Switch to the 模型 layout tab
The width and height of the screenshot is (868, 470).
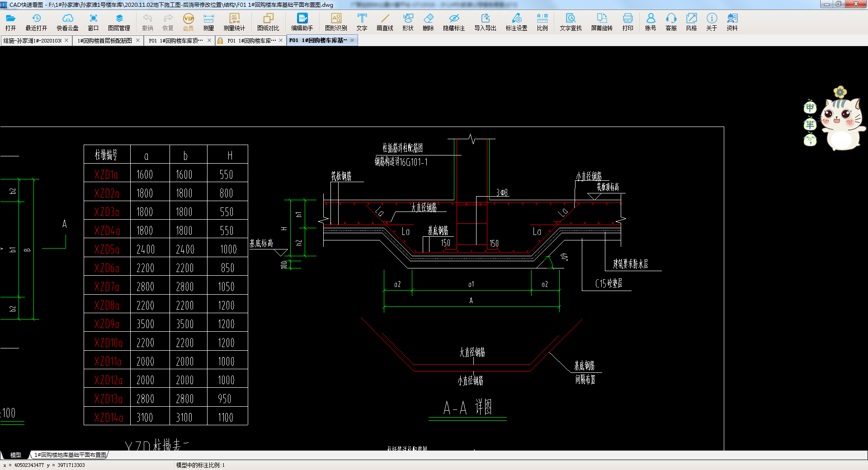16,455
